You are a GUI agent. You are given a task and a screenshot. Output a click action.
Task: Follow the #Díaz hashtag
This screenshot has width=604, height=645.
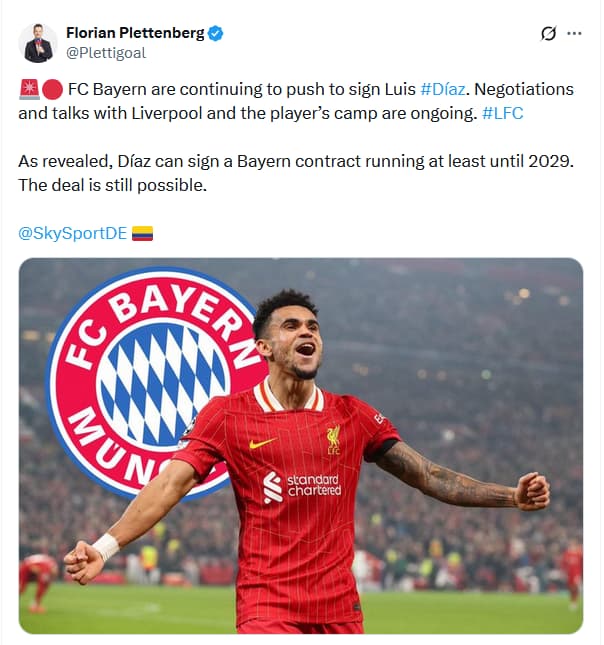(x=443, y=89)
